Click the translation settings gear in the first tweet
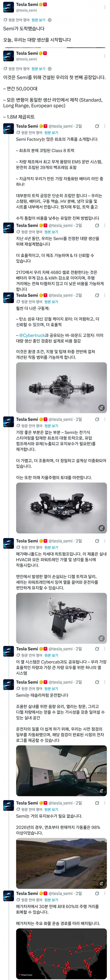 pos(49,20)
